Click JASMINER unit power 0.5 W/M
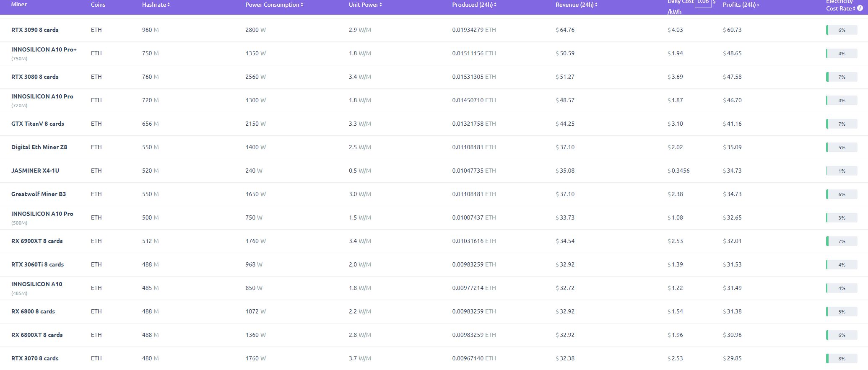Screen dimensions: 868x370 pyautogui.click(x=360, y=171)
